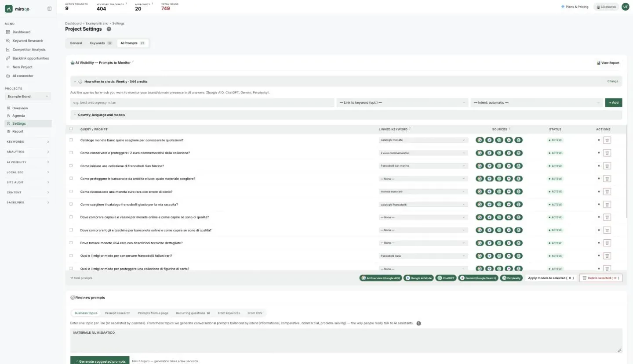Image resolution: width=633 pixels, height=364 pixels.
Task: Toggle Google AIO source for Catalogo monete Euro prompt
Action: (x=480, y=140)
